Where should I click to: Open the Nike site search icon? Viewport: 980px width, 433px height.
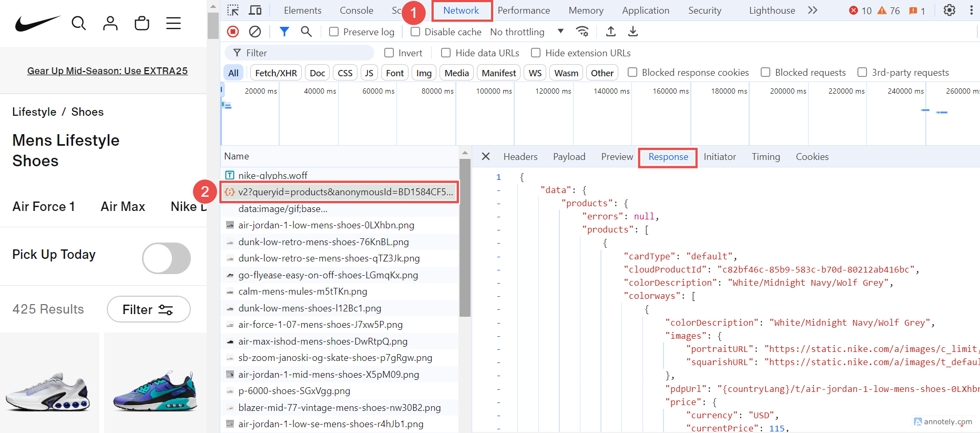(x=79, y=23)
